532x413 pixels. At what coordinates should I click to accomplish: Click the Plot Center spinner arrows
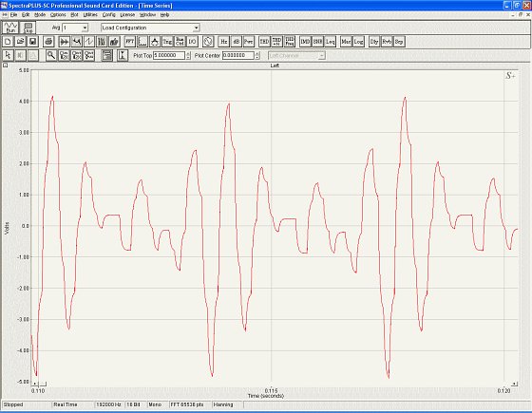[x=257, y=55]
